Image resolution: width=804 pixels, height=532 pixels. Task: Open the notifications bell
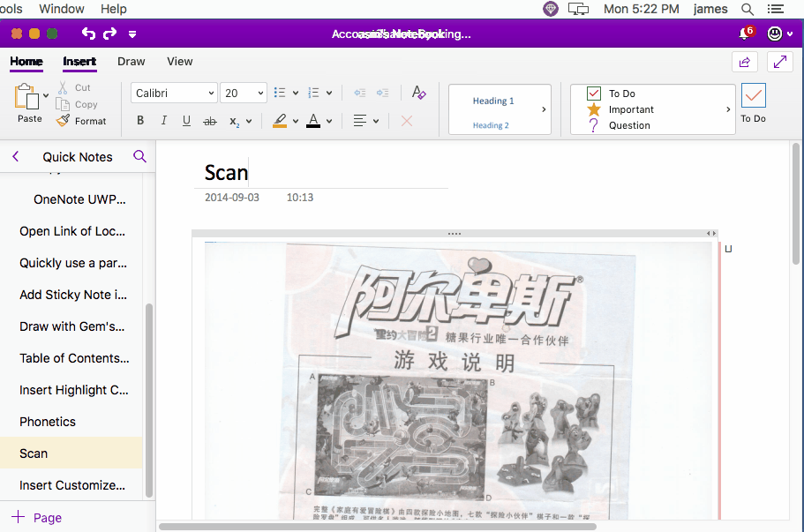(x=745, y=34)
